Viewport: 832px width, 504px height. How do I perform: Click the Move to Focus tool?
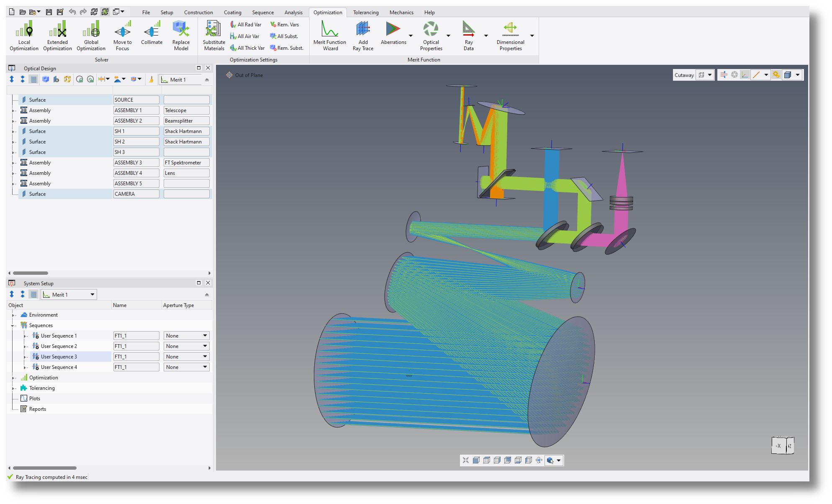pyautogui.click(x=122, y=36)
